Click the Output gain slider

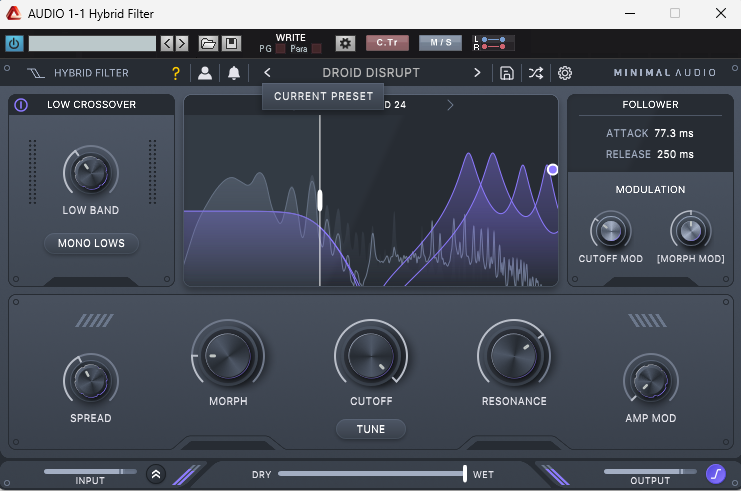click(650, 472)
